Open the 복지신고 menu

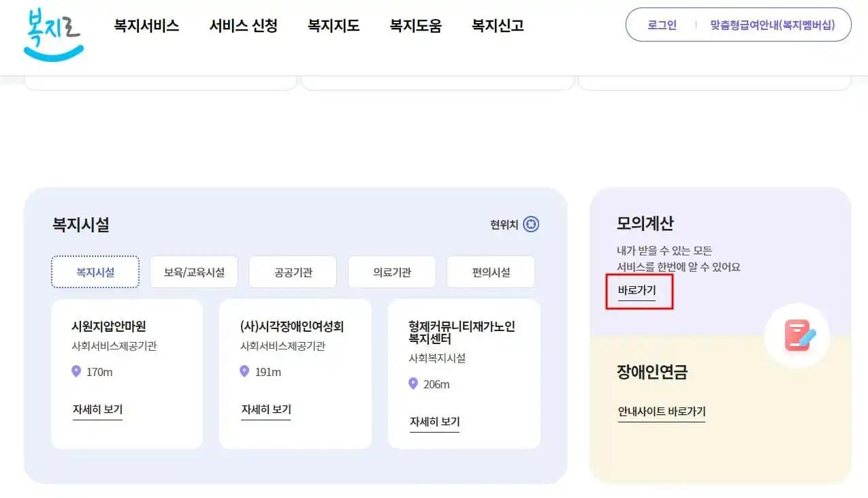(497, 26)
